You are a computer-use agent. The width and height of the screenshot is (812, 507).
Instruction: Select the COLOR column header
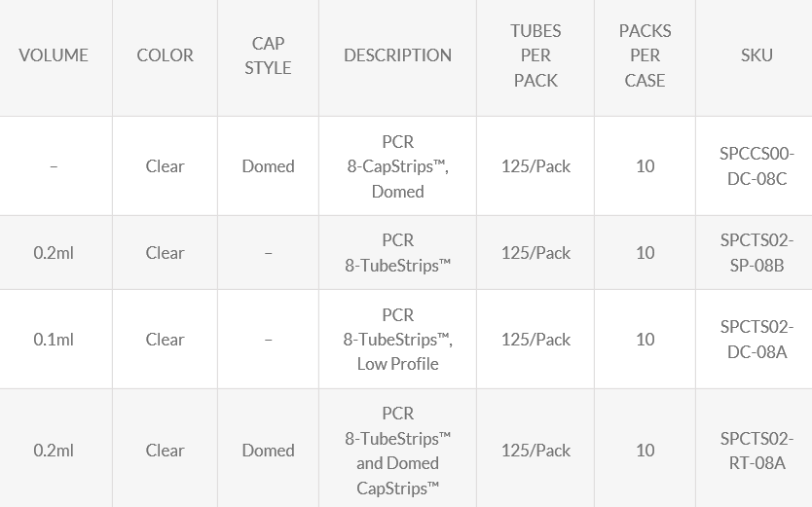pyautogui.click(x=165, y=55)
